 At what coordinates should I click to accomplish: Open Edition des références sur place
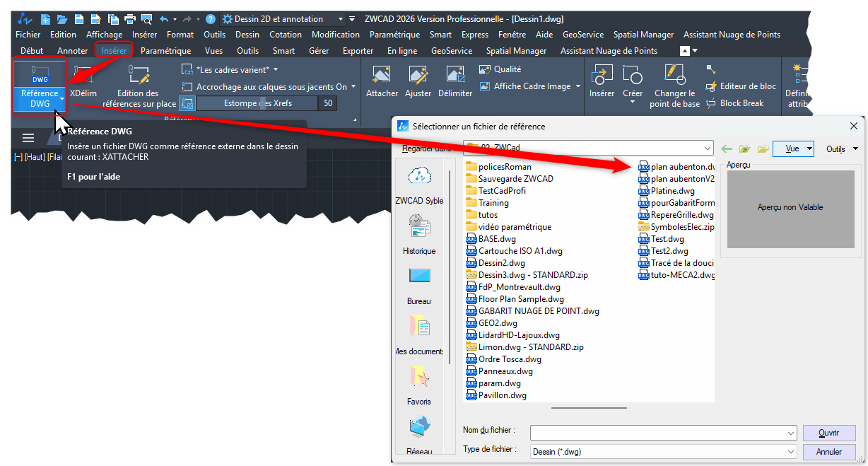point(139,86)
